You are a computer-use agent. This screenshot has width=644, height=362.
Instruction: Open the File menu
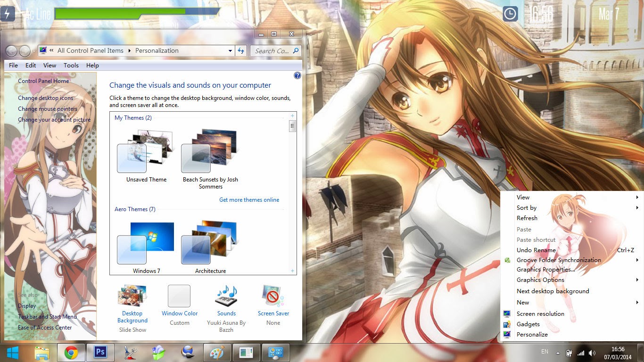13,66
